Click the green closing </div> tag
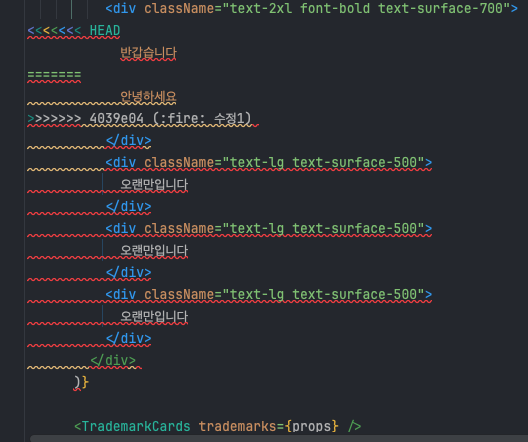The image size is (528, 442). tap(113, 361)
